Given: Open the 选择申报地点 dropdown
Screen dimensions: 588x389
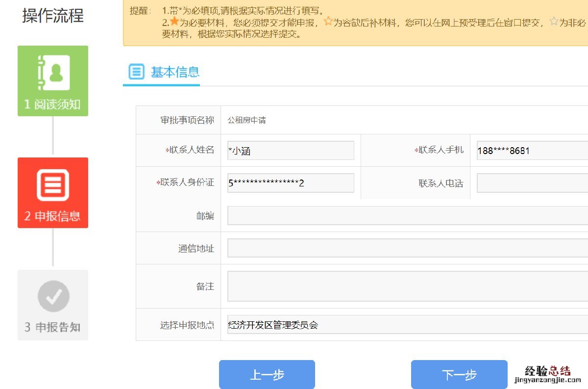Looking at the screenshot, I should point(407,325).
